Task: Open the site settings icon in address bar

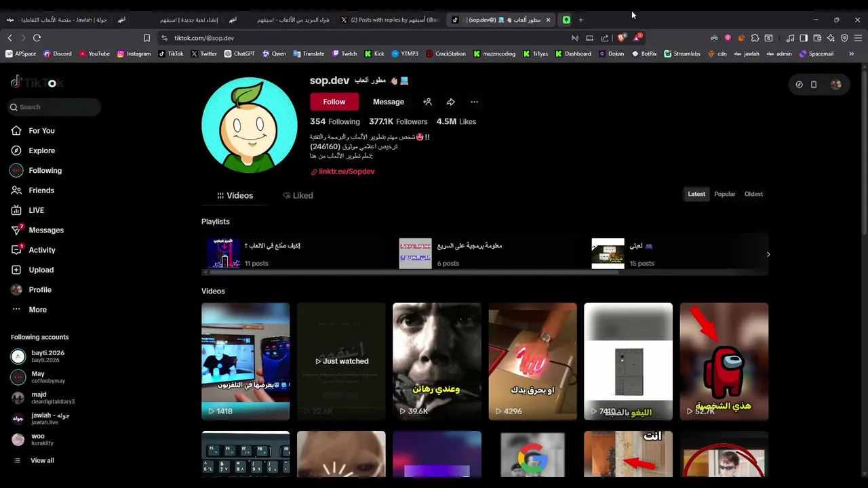Action: pos(164,38)
